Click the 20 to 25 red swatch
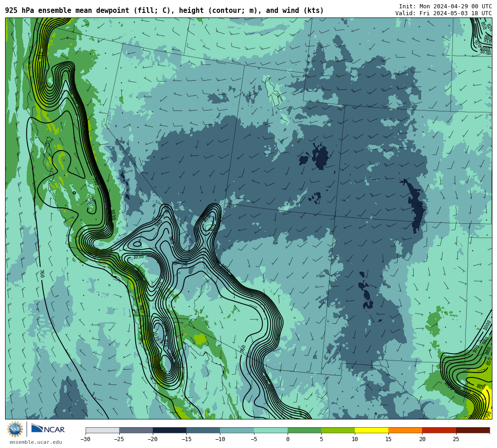The width and height of the screenshot is (497, 448). coord(439,430)
